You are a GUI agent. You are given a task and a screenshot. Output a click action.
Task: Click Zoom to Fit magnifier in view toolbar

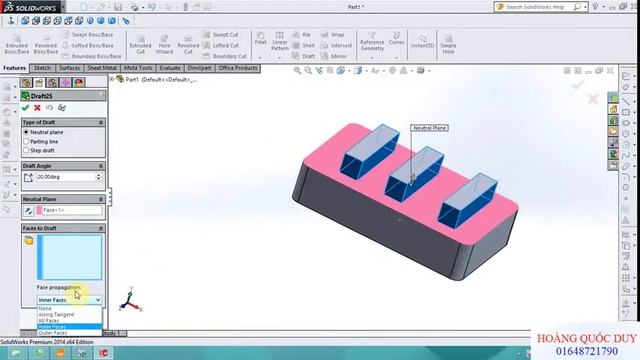click(298, 71)
